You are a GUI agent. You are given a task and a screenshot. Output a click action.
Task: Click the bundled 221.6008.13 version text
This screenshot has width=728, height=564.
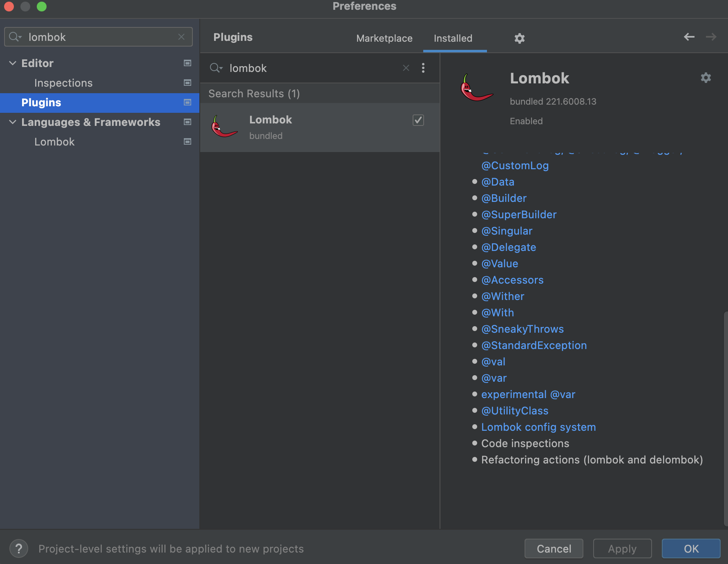point(553,101)
